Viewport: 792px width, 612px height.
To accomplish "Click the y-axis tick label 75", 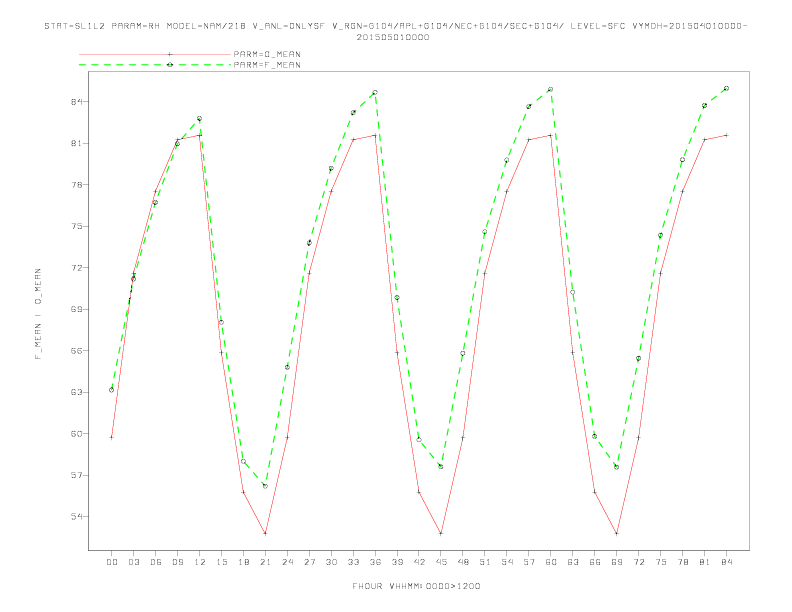I will [x=76, y=226].
